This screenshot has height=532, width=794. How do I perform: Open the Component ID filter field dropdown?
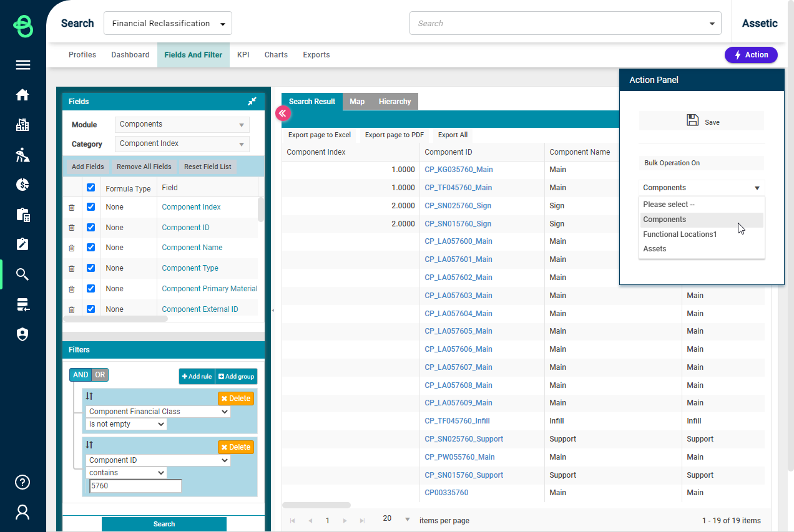coord(159,460)
